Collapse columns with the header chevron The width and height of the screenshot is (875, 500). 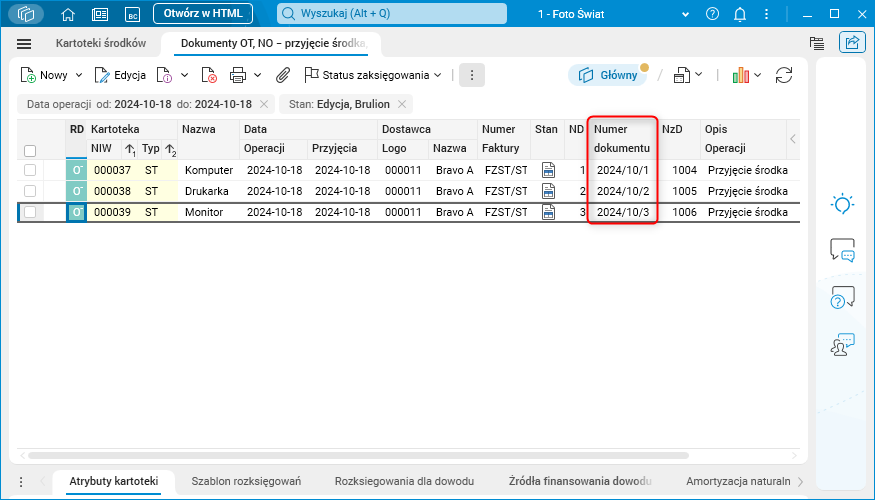pyautogui.click(x=793, y=139)
